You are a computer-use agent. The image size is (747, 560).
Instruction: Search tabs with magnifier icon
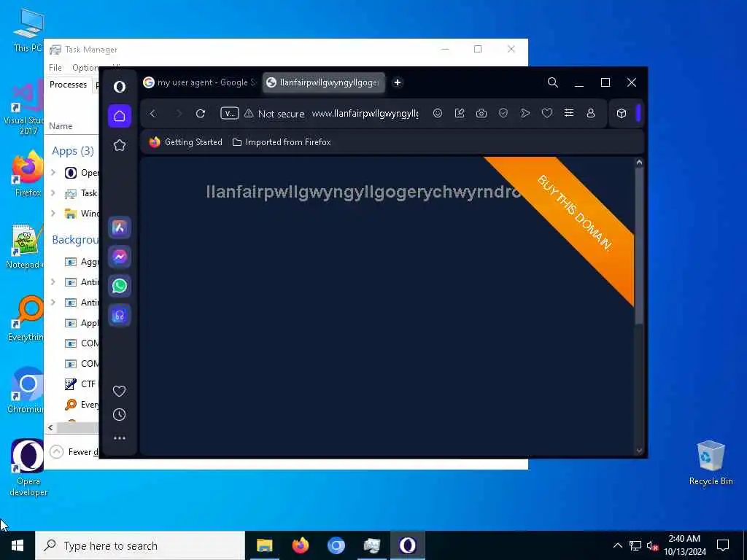(553, 82)
